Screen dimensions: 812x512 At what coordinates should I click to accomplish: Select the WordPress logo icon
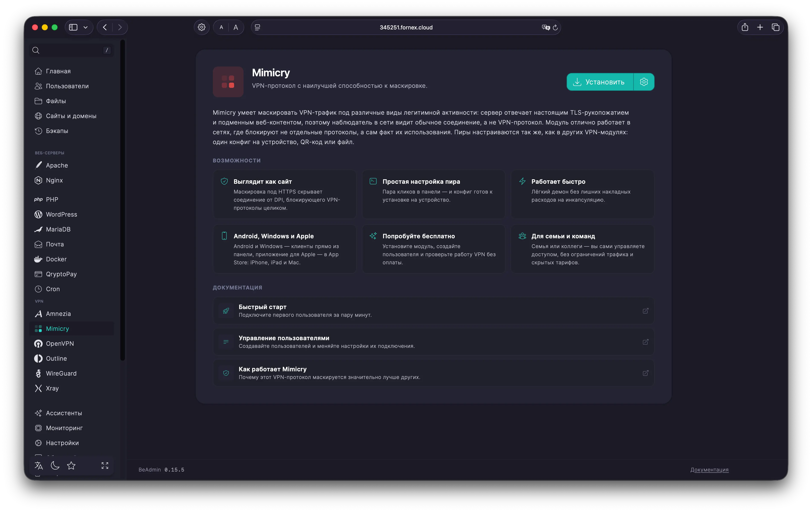pos(38,214)
